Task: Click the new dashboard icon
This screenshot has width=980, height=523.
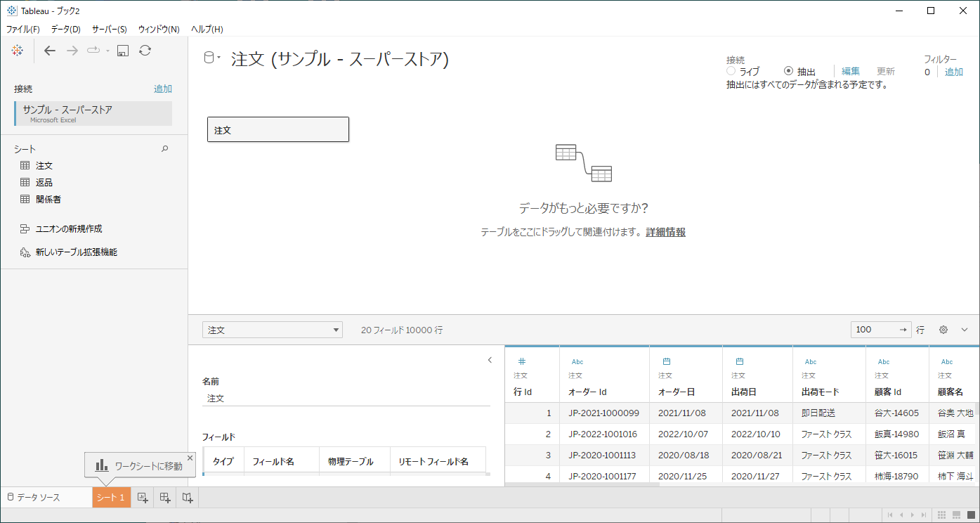Action: pyautogui.click(x=165, y=498)
